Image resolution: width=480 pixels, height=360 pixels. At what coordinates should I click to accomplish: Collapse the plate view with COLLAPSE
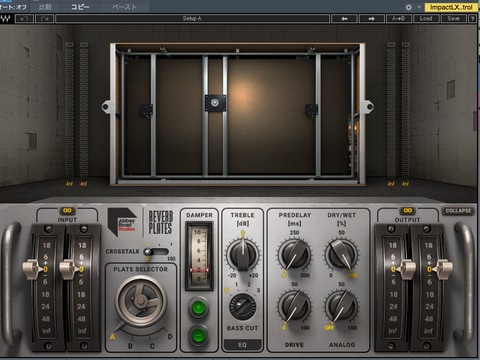coord(458,211)
